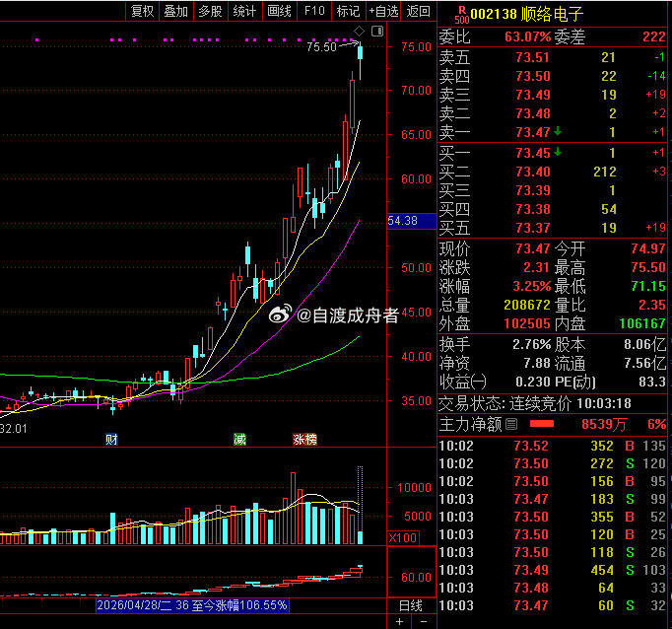Select tick row 10:03 73.49 454
This screenshot has width=672, height=629.
552,570
